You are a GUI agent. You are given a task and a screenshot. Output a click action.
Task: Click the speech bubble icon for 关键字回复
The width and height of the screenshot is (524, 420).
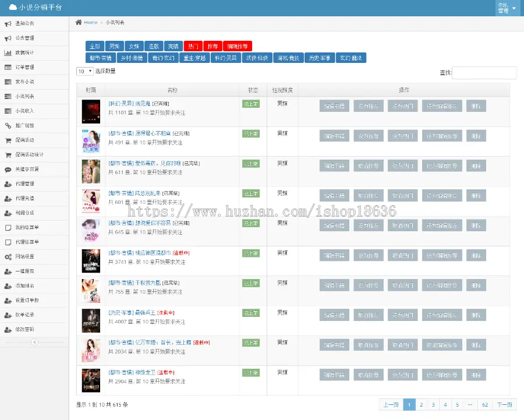[8, 170]
